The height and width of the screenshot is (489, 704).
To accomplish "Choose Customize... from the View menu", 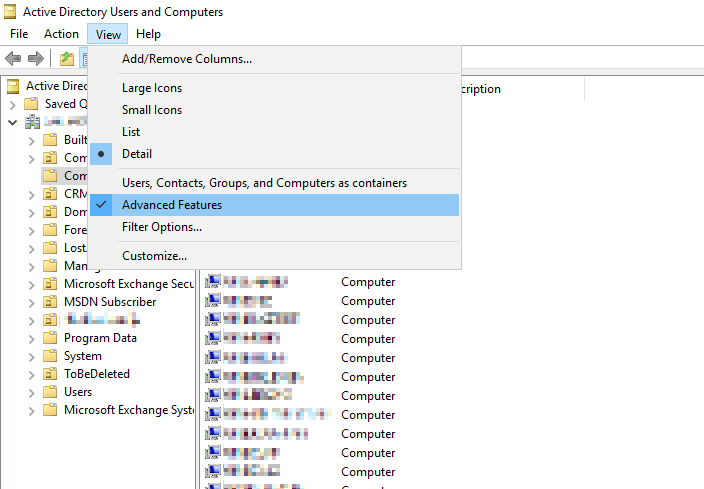I will click(x=274, y=256).
